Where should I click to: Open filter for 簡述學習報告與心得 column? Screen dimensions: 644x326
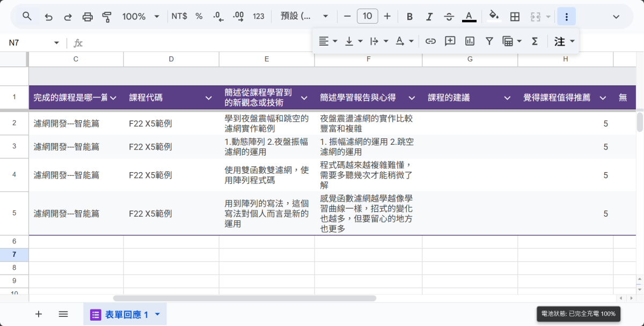point(412,98)
